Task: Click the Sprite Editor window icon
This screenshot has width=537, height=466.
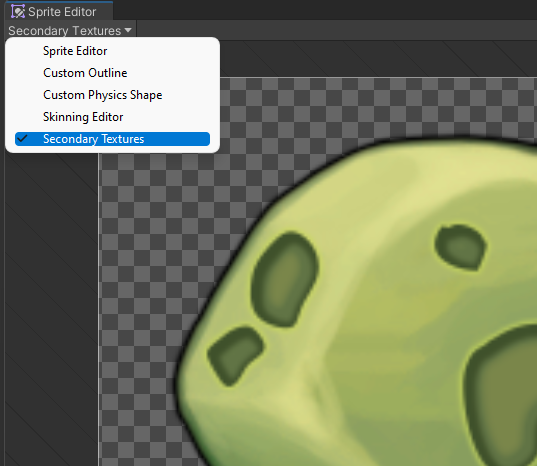Action: click(x=18, y=12)
